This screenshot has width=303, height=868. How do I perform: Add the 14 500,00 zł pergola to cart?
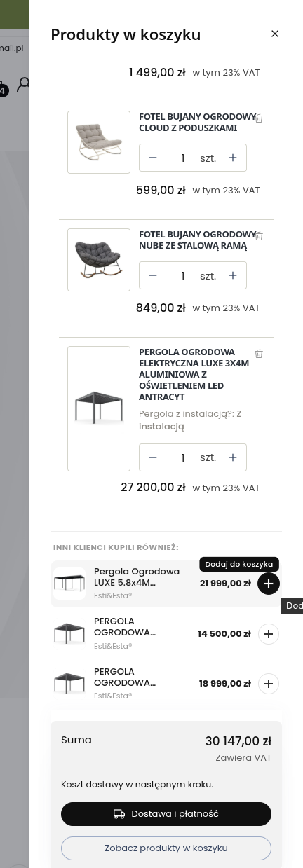269,634
